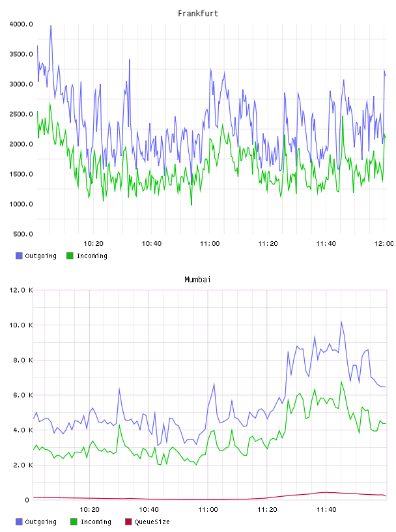Click the green Incoming swatch in Mumbai legend
Viewport: 396px width, 532px height.
74,522
